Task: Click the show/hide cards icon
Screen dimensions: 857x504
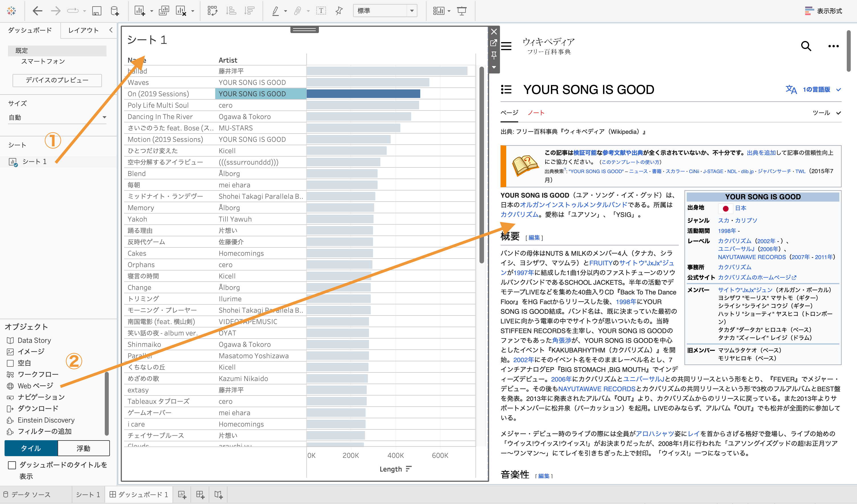Action: [x=438, y=11]
